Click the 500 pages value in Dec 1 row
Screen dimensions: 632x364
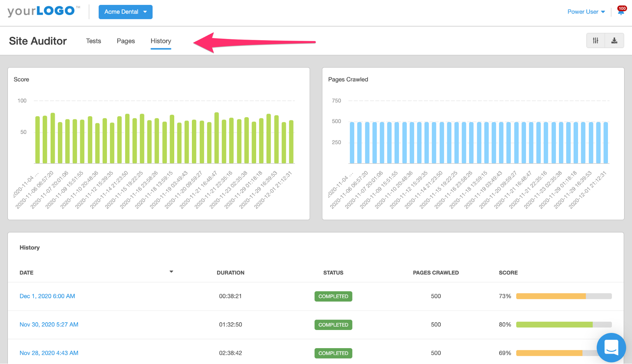click(436, 296)
